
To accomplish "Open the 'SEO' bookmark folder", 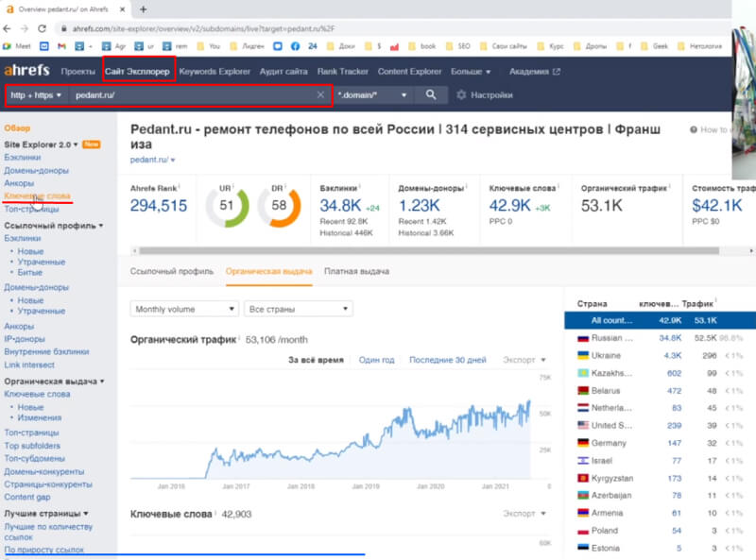I will (x=458, y=46).
